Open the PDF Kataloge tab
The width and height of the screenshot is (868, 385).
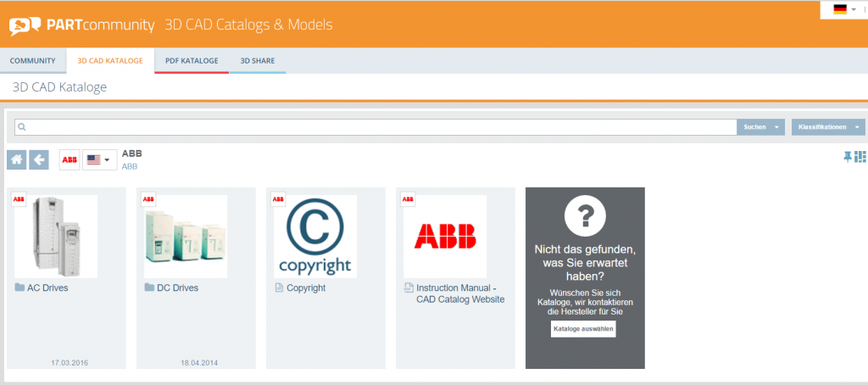pos(191,60)
